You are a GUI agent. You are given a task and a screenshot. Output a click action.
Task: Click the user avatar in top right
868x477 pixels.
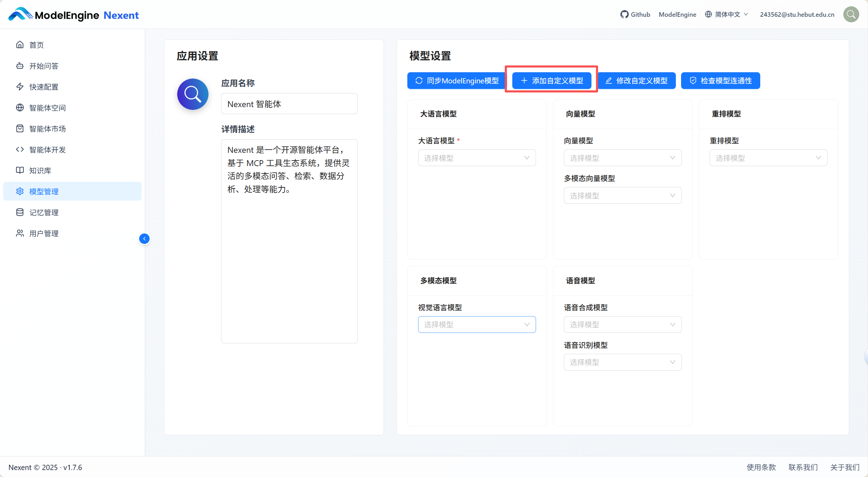coord(851,14)
